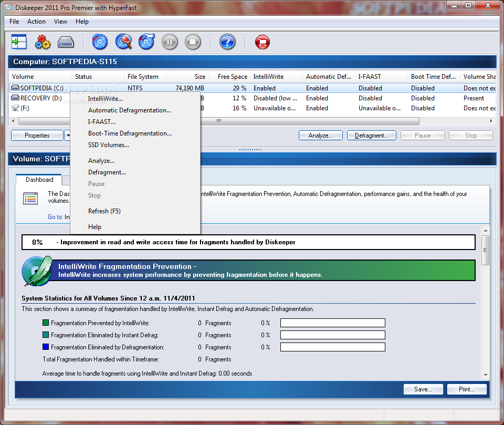The image size is (504, 425).
Task: Click horizontal scrollbar left arrow in volume list
Action: pos(13,121)
